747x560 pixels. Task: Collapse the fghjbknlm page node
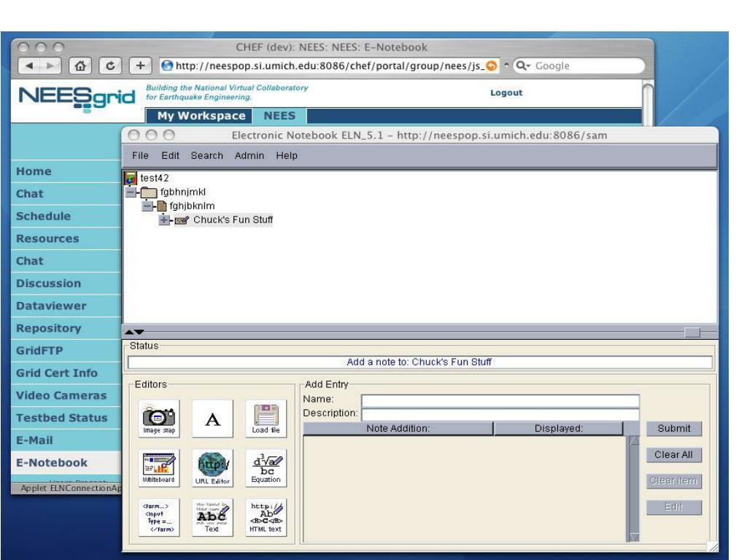(147, 206)
